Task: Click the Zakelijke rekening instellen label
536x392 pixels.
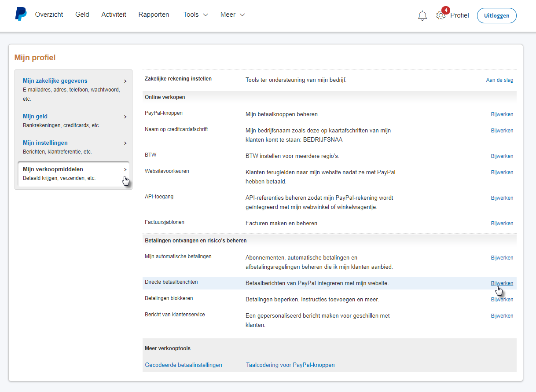Action: (x=178, y=79)
